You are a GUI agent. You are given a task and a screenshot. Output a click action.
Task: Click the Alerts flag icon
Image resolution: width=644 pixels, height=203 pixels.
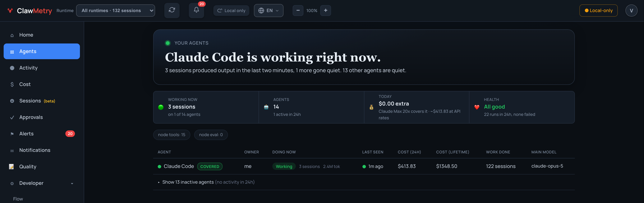(12, 134)
